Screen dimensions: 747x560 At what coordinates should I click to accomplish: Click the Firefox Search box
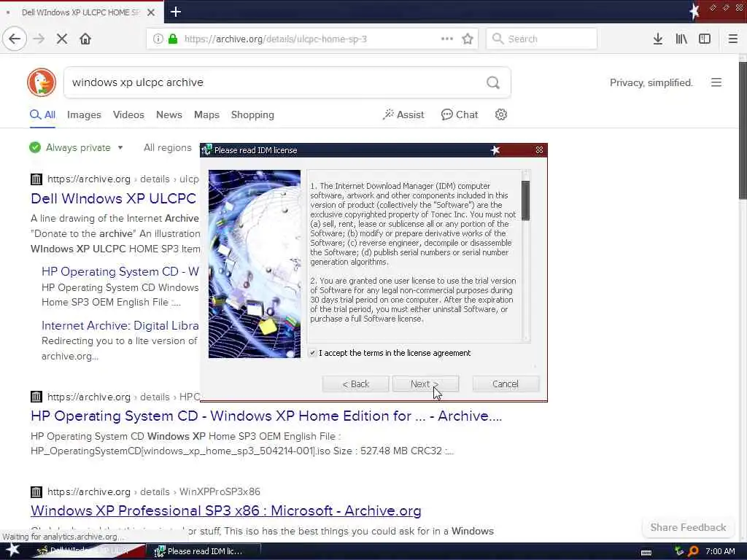pyautogui.click(x=542, y=39)
